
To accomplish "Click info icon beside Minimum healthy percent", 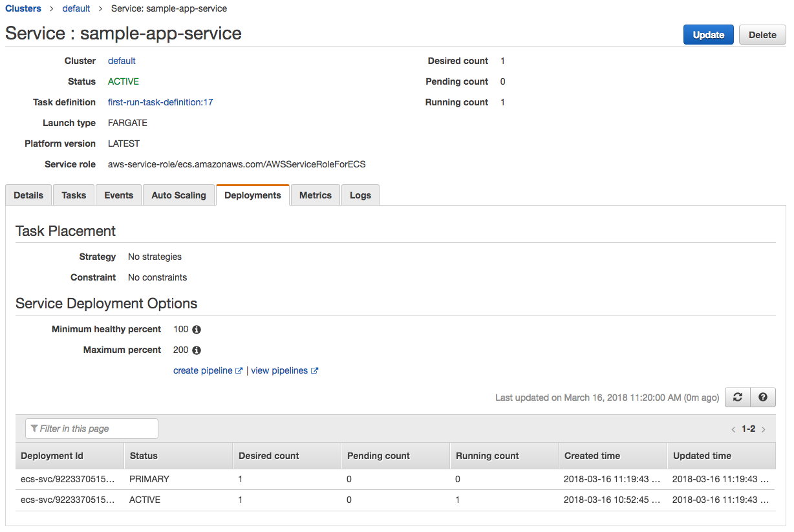I will [197, 330].
